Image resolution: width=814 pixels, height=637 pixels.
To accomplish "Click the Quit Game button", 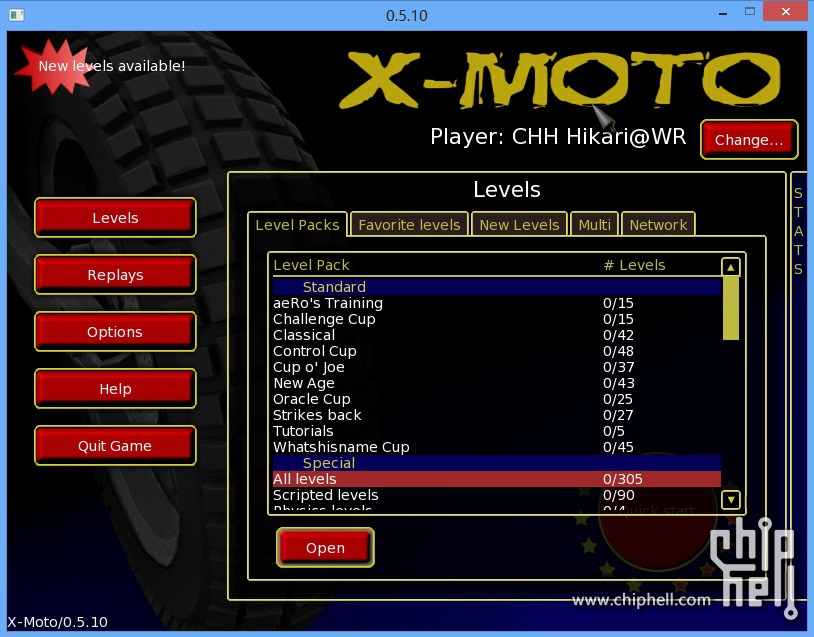I will click(115, 446).
